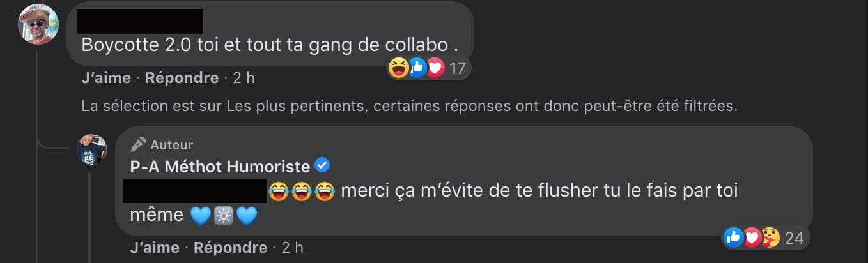
Task: Open the "2 h" timestamp of the Boycotte comment
Action: tap(243, 79)
